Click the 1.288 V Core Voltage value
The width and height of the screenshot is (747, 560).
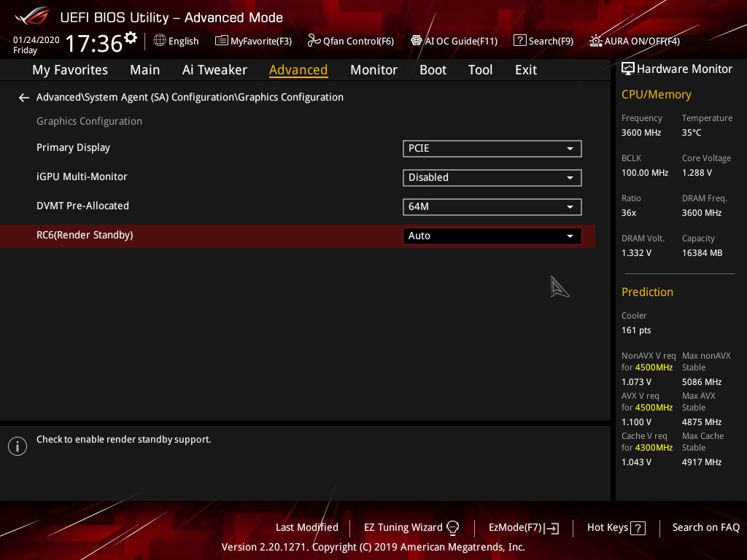click(x=697, y=173)
